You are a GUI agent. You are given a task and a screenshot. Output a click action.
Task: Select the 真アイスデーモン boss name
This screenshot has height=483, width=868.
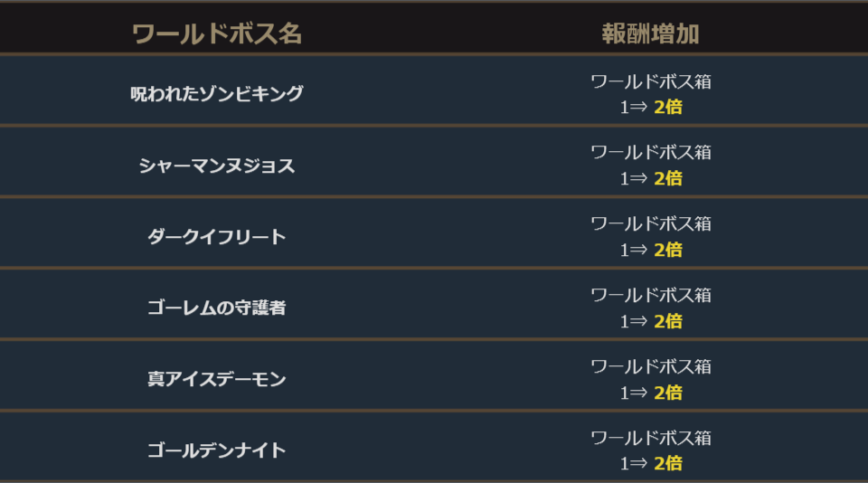coord(217,379)
